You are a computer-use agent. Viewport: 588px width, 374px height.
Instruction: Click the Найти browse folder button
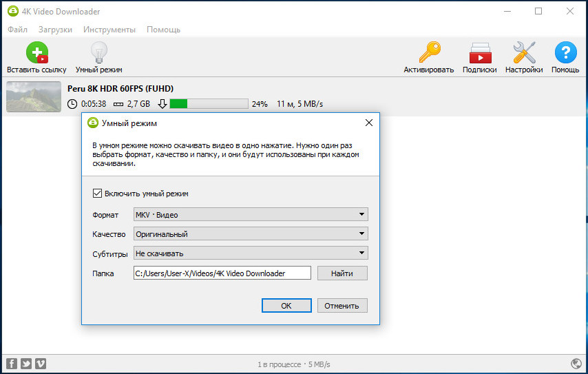point(342,273)
